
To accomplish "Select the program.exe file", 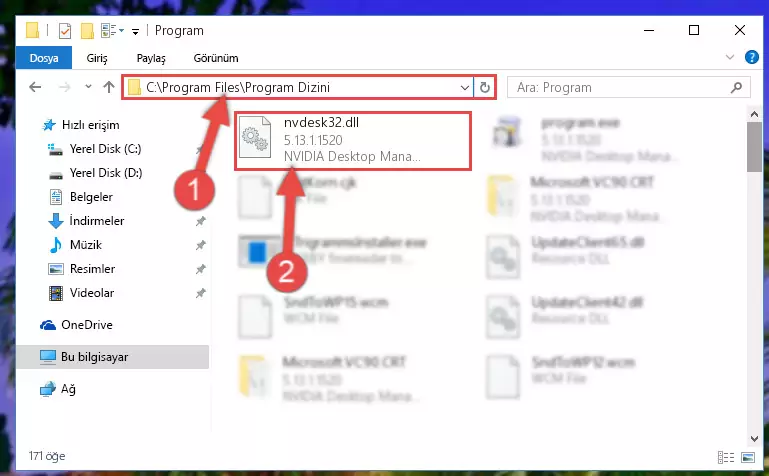I will (584, 139).
